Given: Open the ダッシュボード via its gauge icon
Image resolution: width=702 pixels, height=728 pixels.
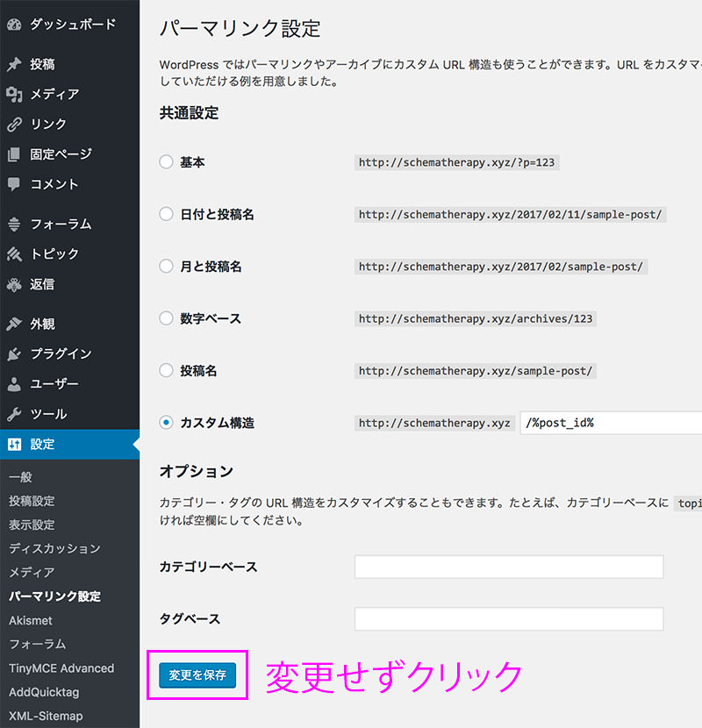Looking at the screenshot, I should click(16, 25).
